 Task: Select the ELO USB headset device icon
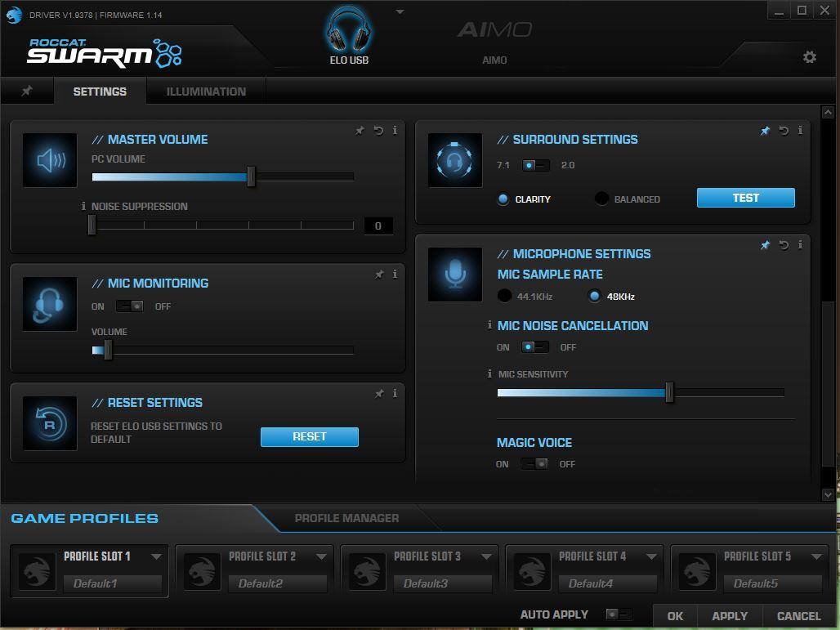(349, 33)
